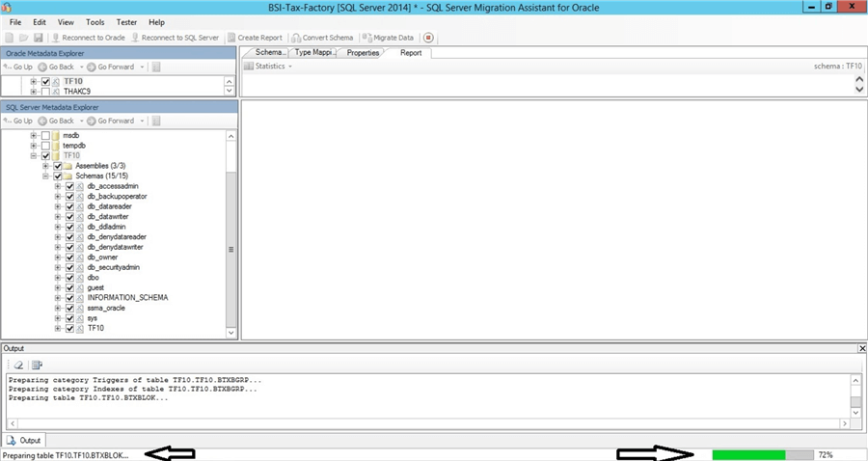Click Go Back in SQL Server Metadata Explorer
Viewport: 868px width, 461px height.
coord(56,121)
